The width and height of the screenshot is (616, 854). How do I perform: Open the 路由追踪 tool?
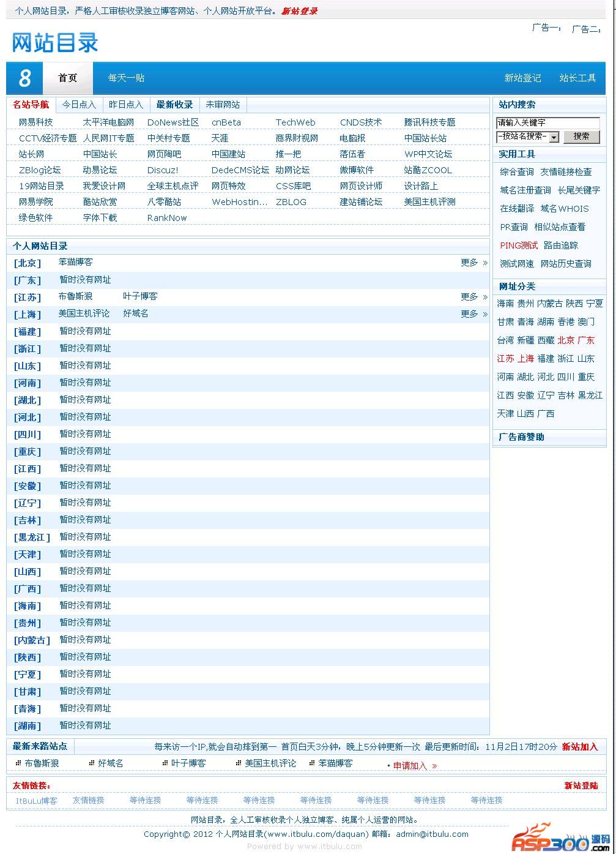click(561, 245)
